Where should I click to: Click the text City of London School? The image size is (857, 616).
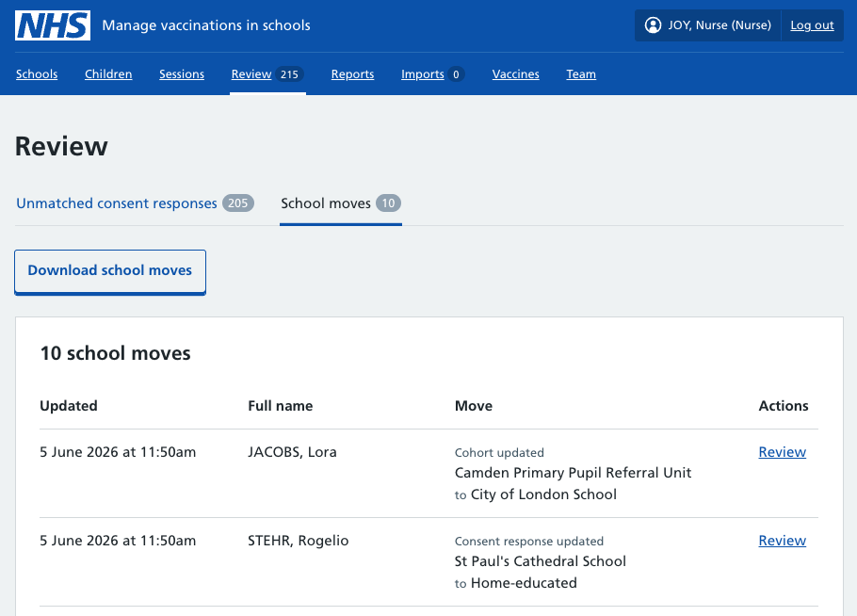point(543,494)
